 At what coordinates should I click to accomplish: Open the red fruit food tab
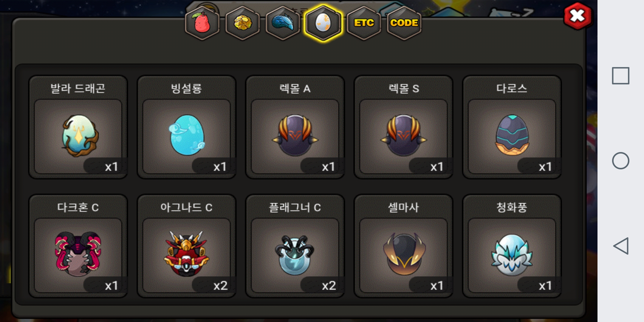[x=202, y=23]
